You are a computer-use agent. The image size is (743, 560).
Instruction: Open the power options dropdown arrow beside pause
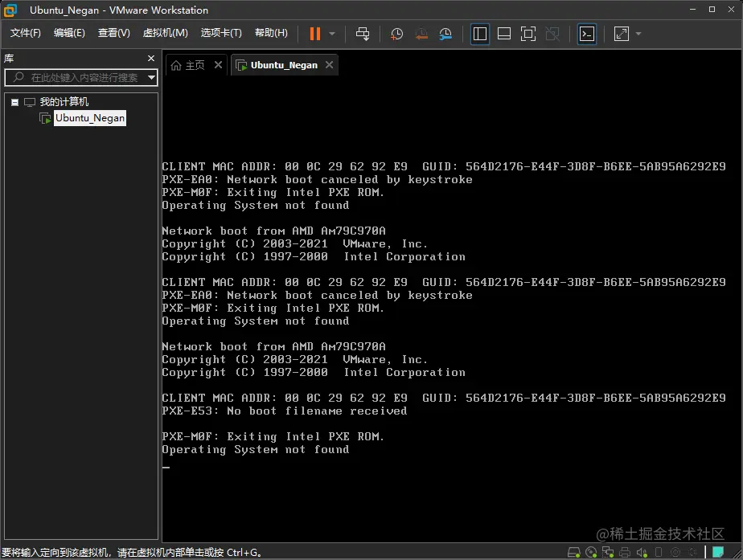pyautogui.click(x=332, y=34)
